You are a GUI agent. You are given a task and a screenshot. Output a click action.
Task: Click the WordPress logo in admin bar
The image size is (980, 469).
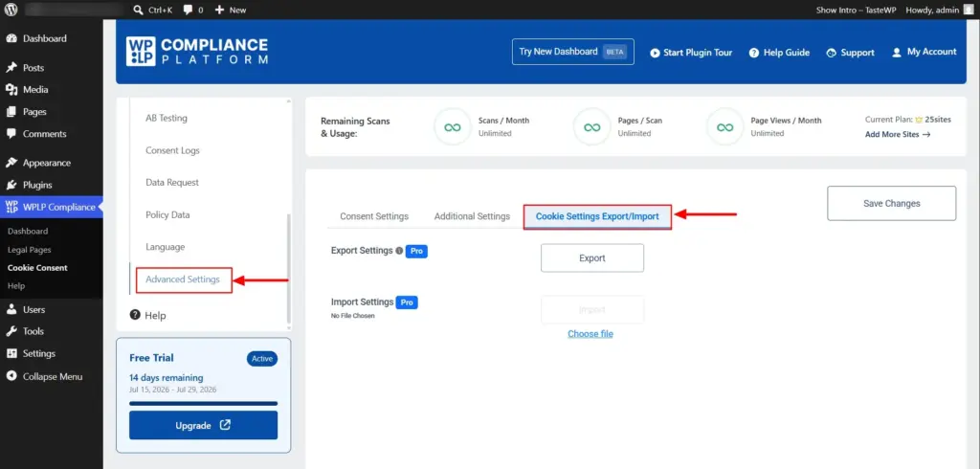click(x=11, y=10)
